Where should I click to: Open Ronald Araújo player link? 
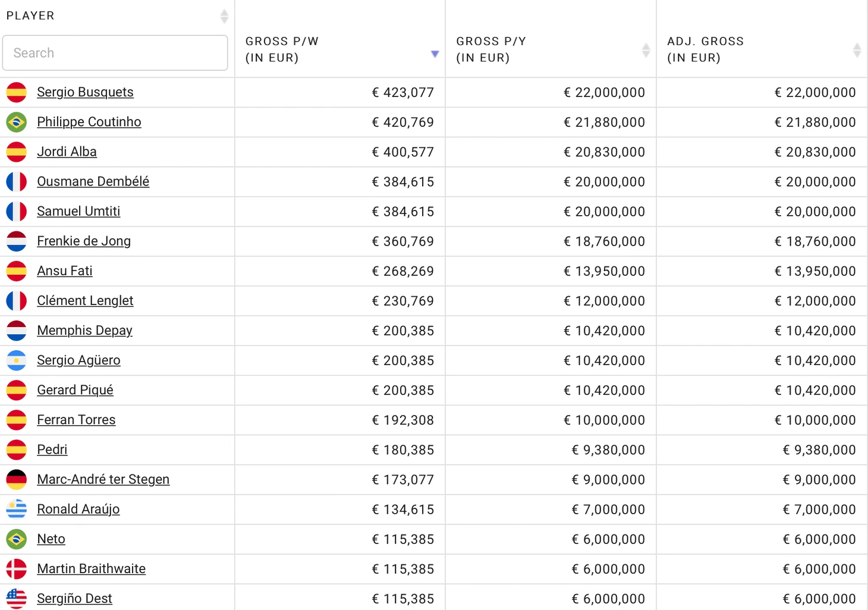78,509
